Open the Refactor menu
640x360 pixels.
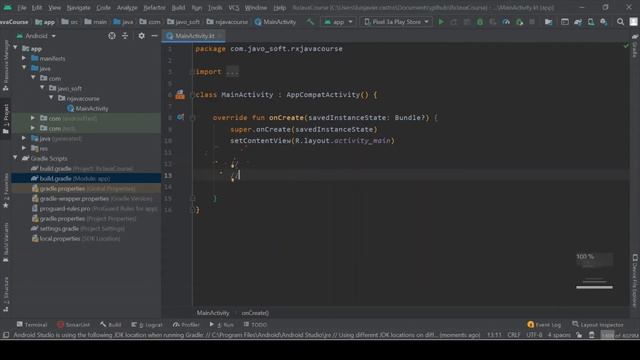click(154, 8)
